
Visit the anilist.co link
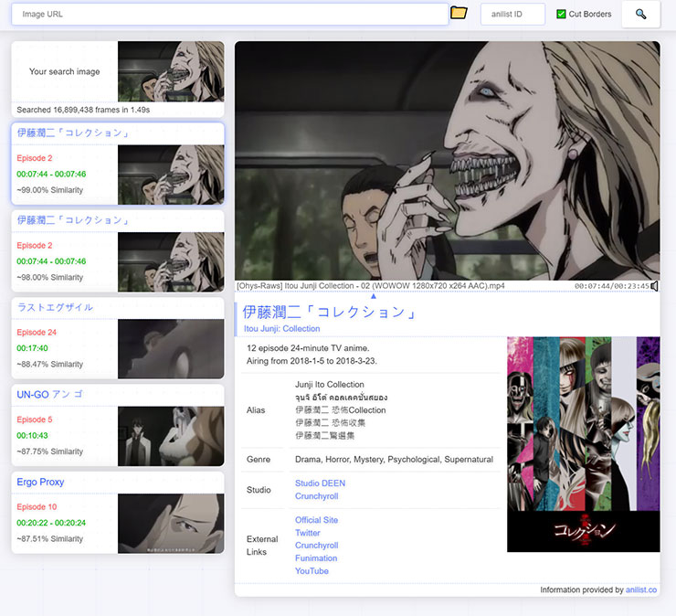pos(640,590)
